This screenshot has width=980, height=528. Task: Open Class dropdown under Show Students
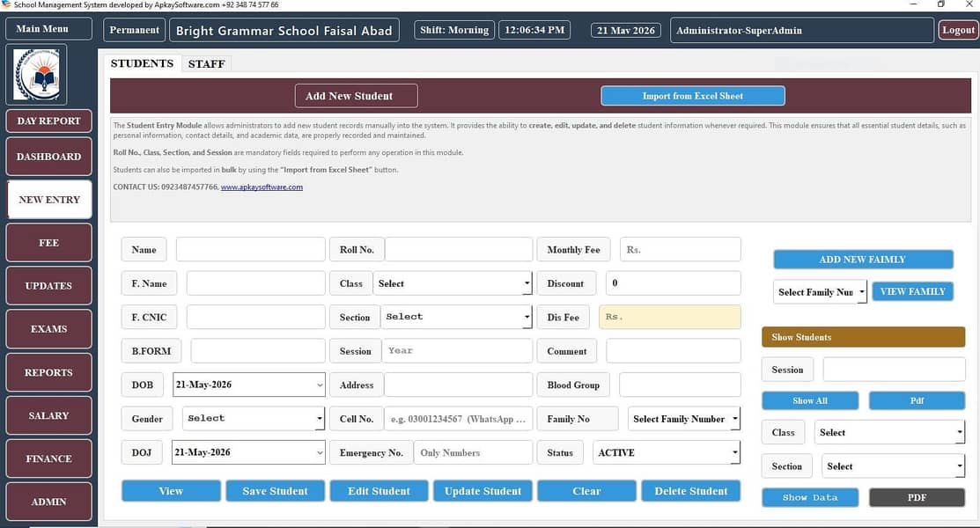pos(889,432)
